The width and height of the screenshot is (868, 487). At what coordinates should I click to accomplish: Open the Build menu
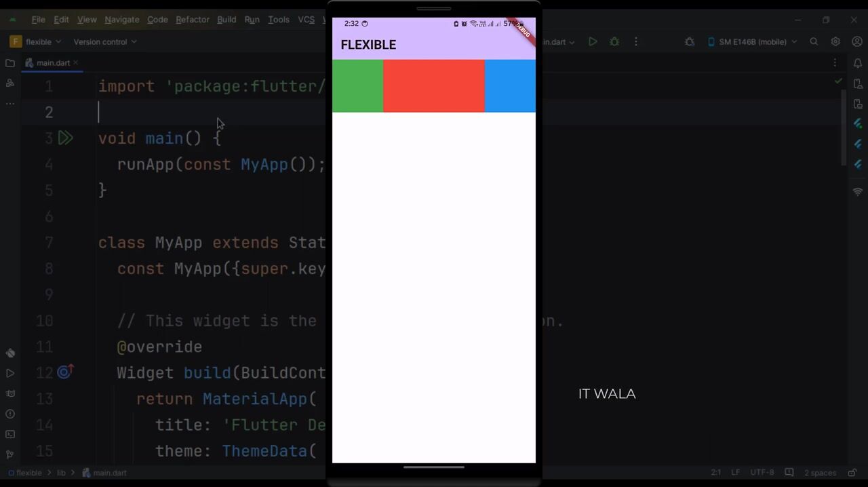pyautogui.click(x=226, y=20)
